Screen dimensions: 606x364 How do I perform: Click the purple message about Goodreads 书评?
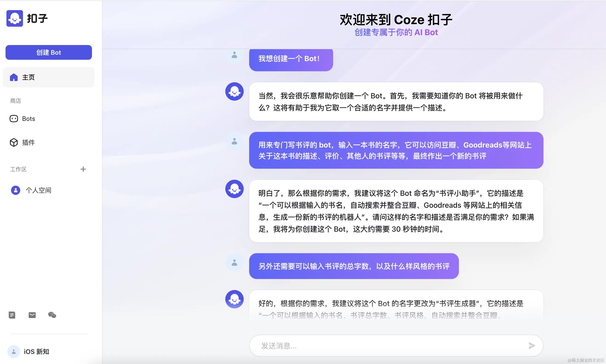pos(396,150)
